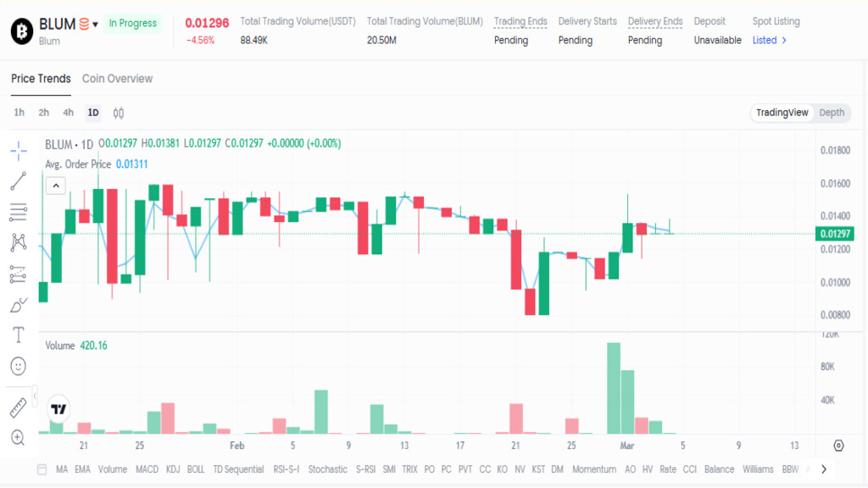Viewport: 868px width, 488px height.
Task: Select the crosshair cursor tool
Action: point(19,151)
